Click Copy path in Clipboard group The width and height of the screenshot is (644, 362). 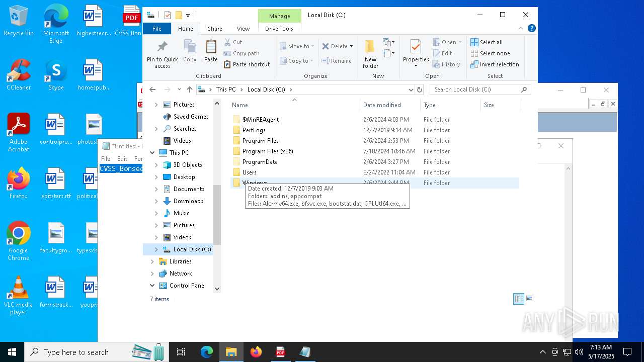click(x=242, y=53)
